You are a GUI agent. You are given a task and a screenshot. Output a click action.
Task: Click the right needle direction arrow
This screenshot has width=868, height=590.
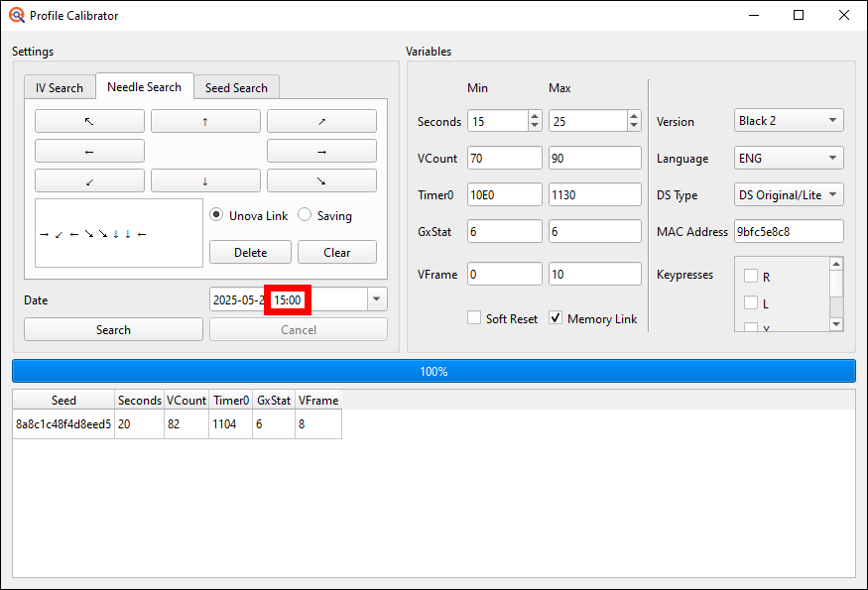pos(320,151)
